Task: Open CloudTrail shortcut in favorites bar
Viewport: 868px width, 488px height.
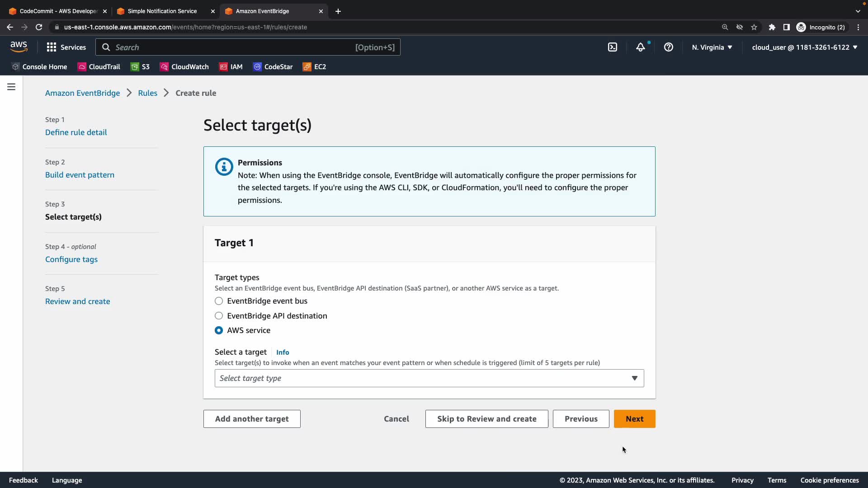Action: [99, 67]
